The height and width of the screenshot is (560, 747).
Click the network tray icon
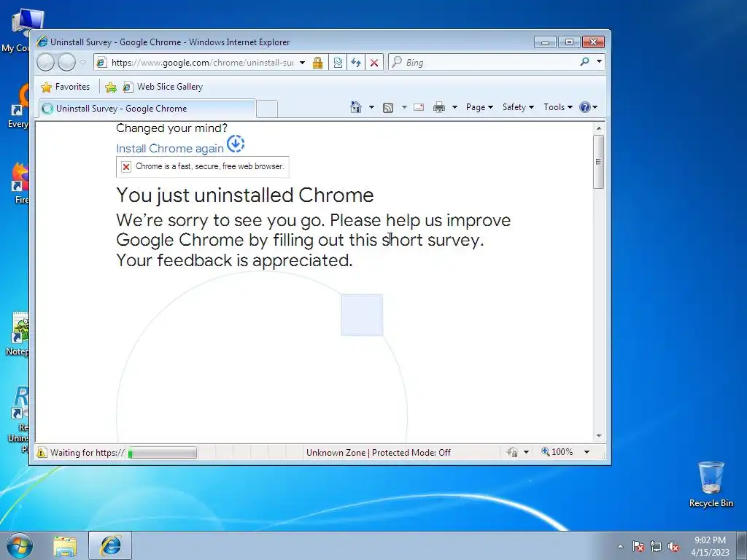click(656, 547)
